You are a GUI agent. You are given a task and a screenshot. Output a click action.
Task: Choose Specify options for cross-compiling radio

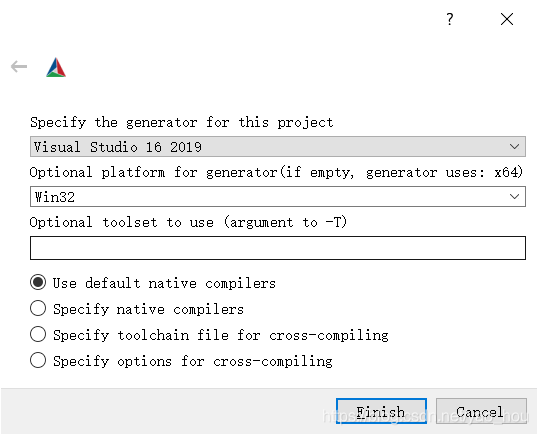38,360
